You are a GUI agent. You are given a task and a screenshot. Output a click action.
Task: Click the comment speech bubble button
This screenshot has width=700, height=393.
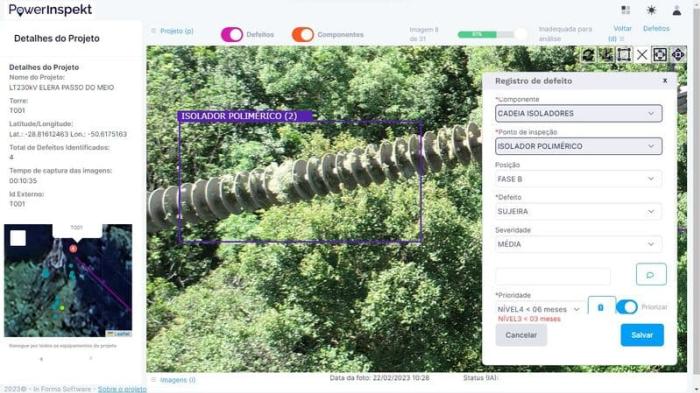[x=651, y=274]
